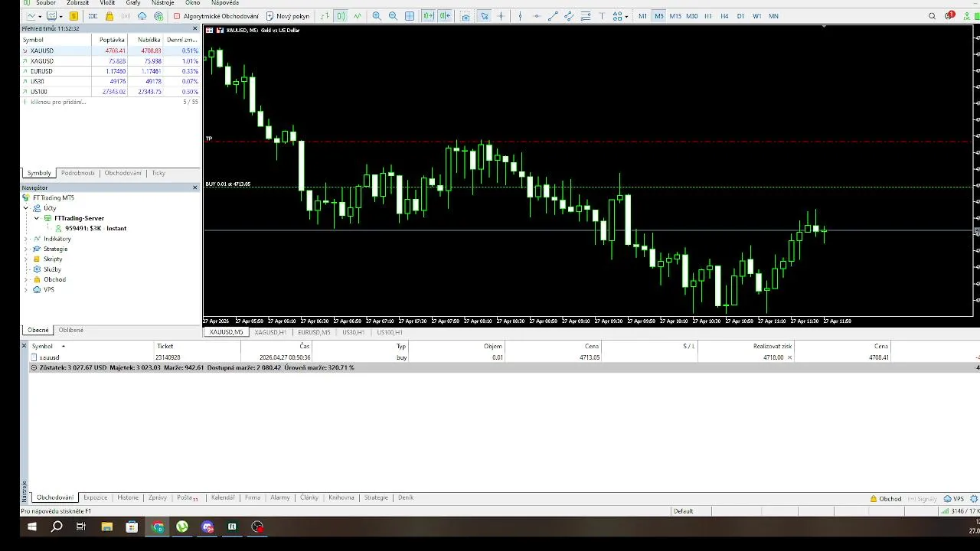Click the Nový pokyn button
The height and width of the screenshot is (551, 980).
coord(287,16)
